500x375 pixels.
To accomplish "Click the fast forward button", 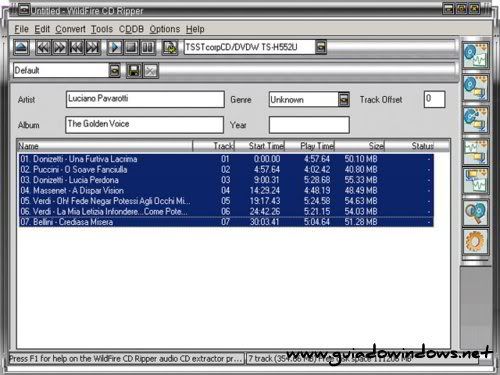I will (60, 47).
